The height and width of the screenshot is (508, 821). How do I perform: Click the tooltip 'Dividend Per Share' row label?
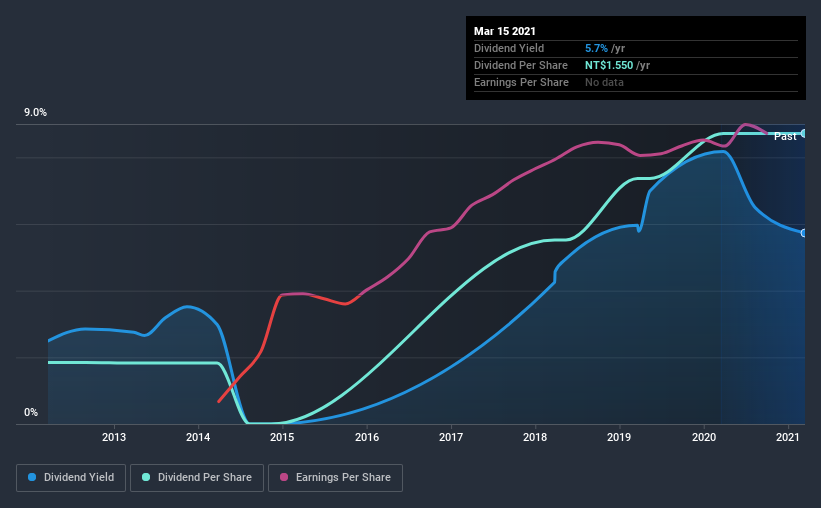(x=520, y=65)
